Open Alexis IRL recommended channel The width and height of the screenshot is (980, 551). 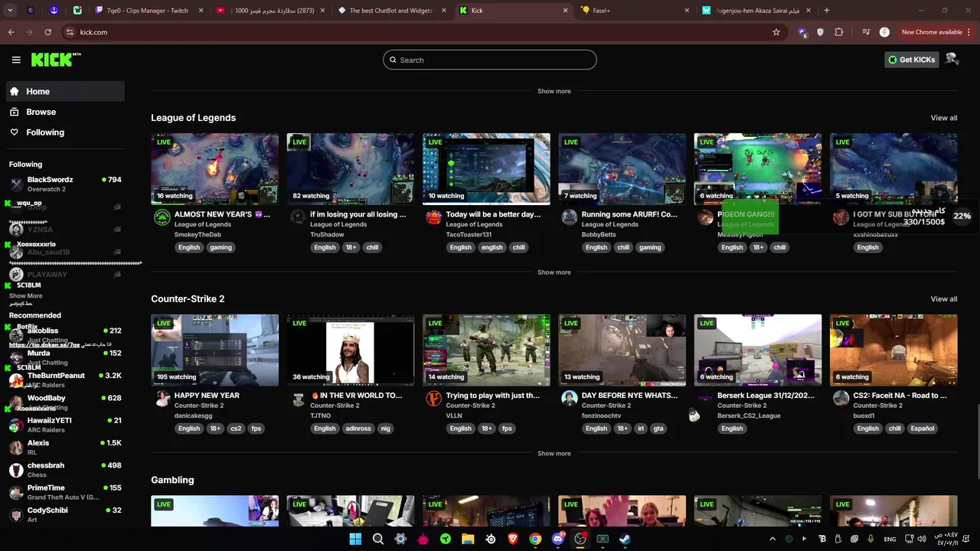pos(65,447)
